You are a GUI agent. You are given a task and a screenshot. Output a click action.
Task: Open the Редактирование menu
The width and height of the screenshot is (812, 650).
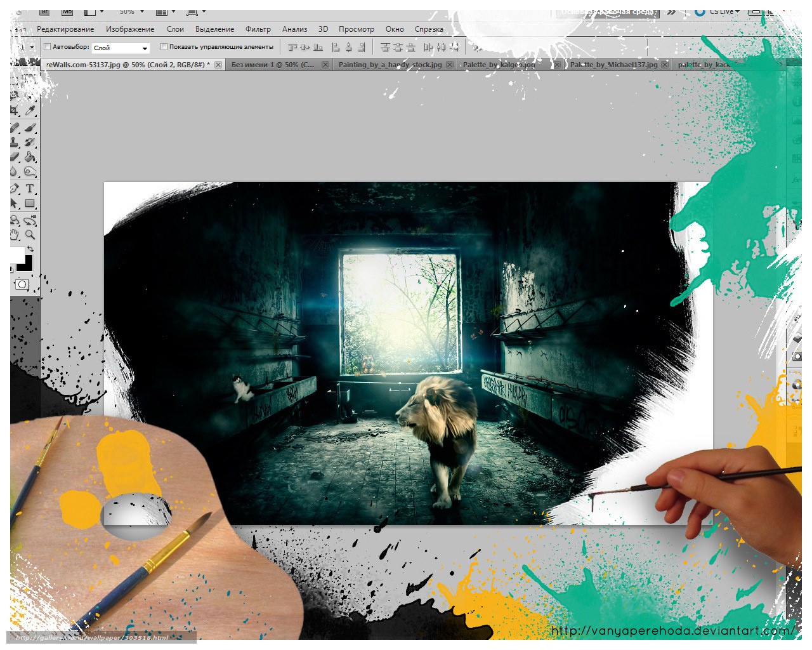[x=65, y=29]
